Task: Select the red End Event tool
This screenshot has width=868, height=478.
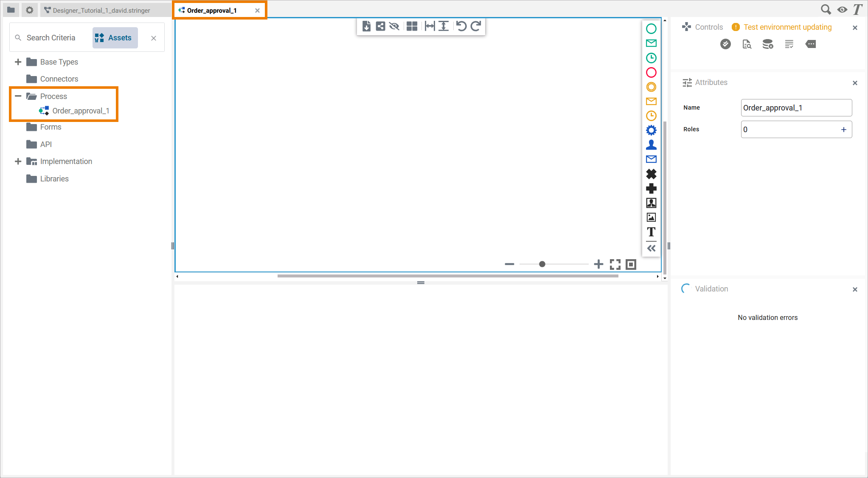Action: 651,73
